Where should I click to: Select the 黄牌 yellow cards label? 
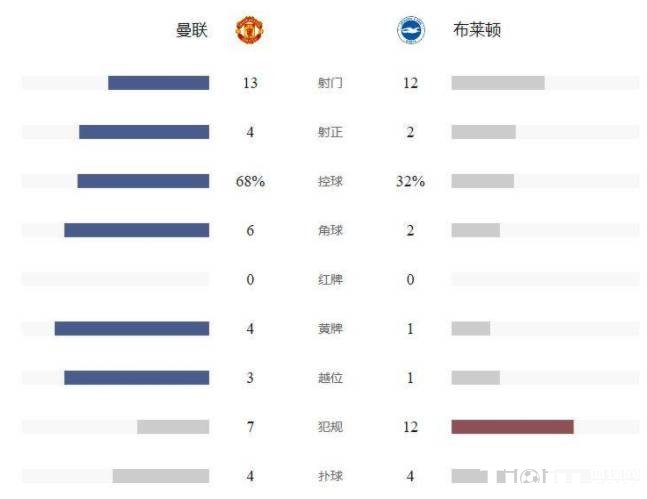[330, 328]
